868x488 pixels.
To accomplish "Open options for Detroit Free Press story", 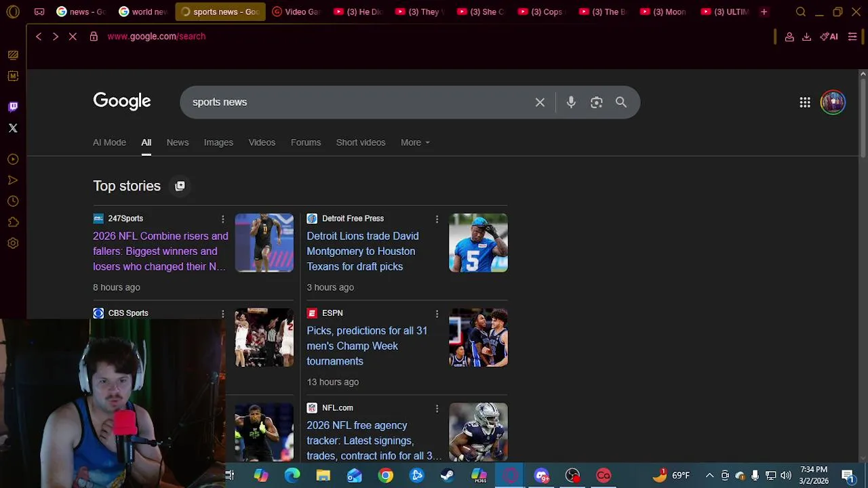I will [437, 219].
